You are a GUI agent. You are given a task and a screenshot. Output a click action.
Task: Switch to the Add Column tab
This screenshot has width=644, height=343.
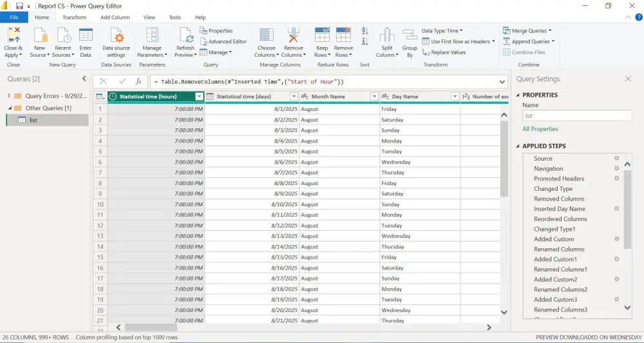coord(115,17)
